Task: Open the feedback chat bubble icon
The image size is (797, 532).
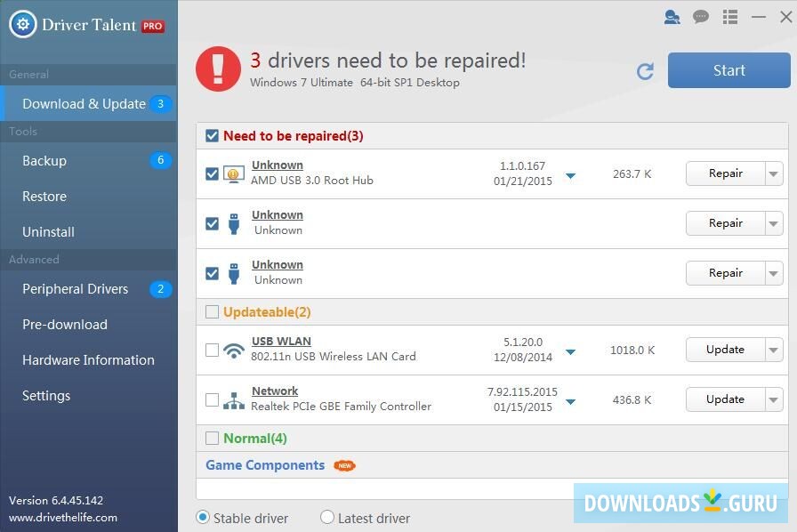Action: coord(700,17)
